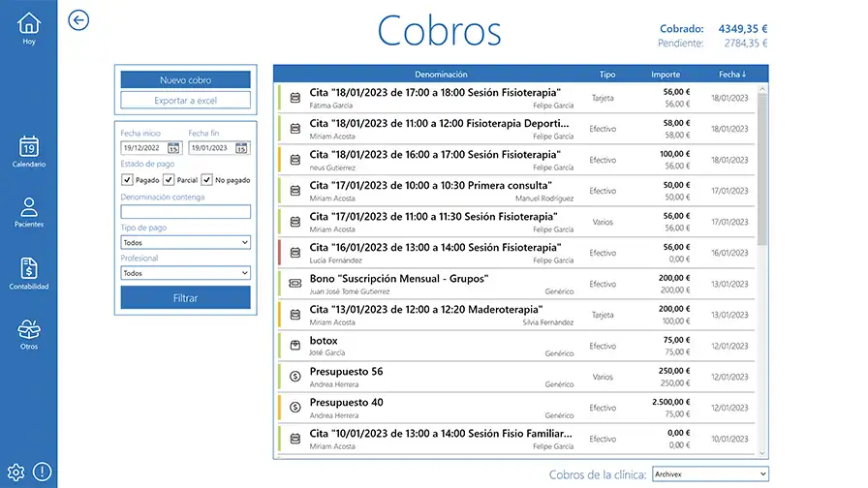This screenshot has height=488, width=868.
Task: Toggle the Parcial checkbox
Action: (168, 180)
